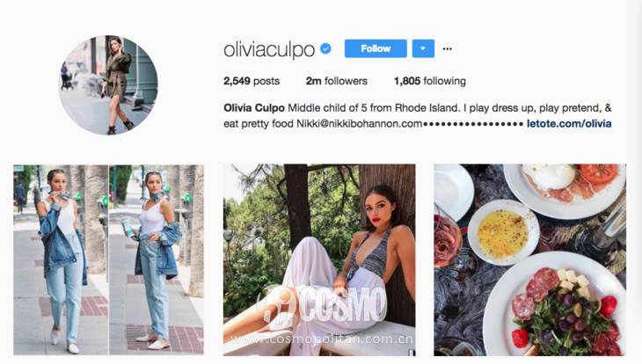Click the multi-image indicator on the COSMO post
642x364 pixels.
coord(411,352)
